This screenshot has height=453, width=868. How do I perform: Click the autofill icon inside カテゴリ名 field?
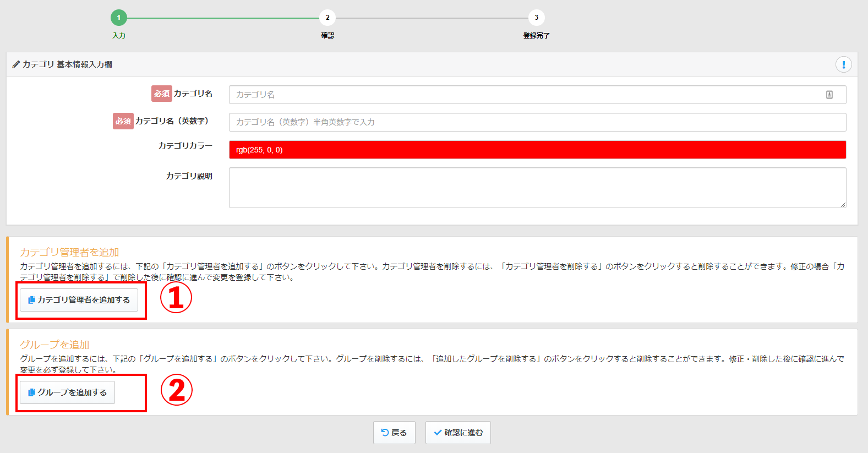pyautogui.click(x=829, y=95)
